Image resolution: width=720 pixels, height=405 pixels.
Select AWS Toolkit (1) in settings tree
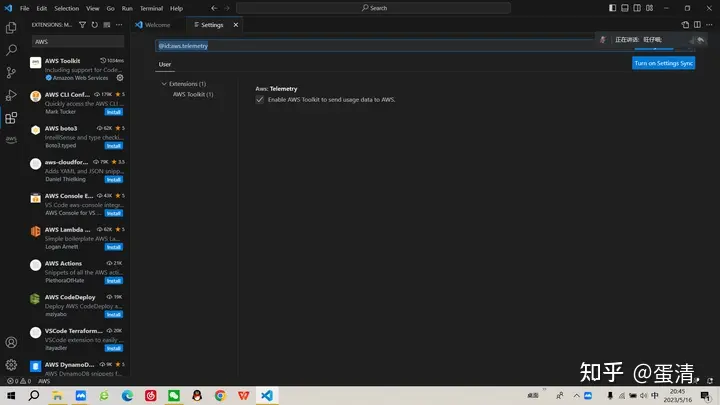[x=193, y=94]
